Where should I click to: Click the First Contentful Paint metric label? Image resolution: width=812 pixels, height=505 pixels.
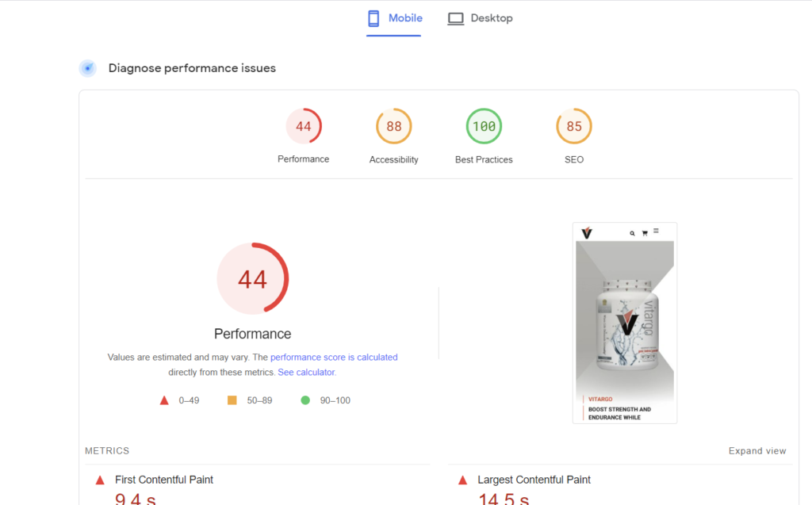click(x=163, y=480)
